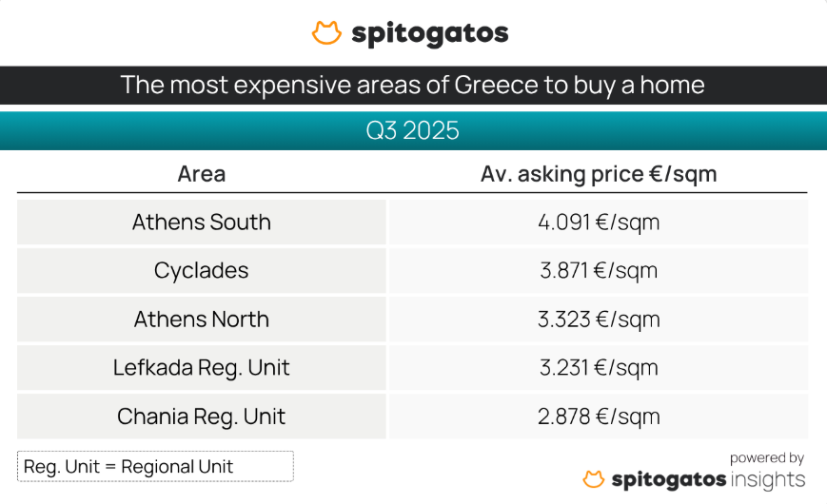Click the Area column header

(x=202, y=174)
